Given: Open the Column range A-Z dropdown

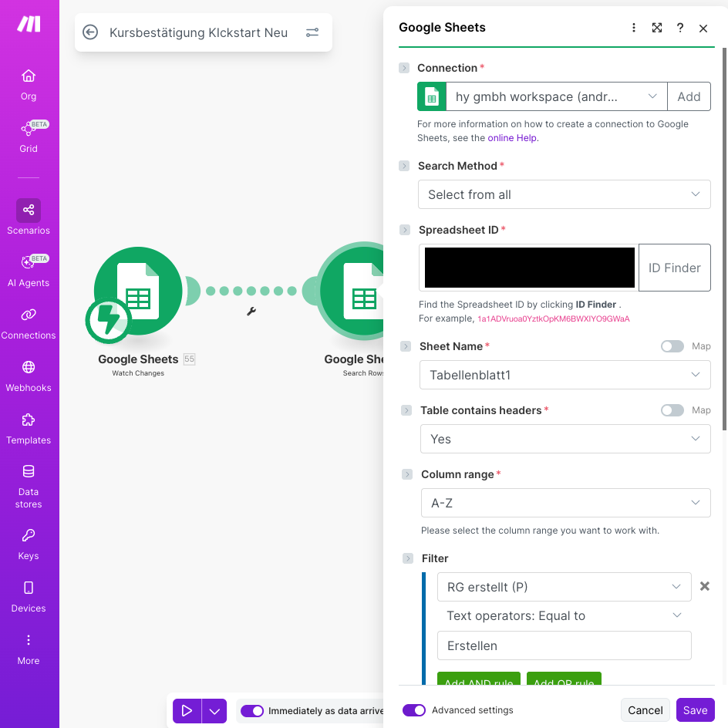Looking at the screenshot, I should [x=565, y=503].
